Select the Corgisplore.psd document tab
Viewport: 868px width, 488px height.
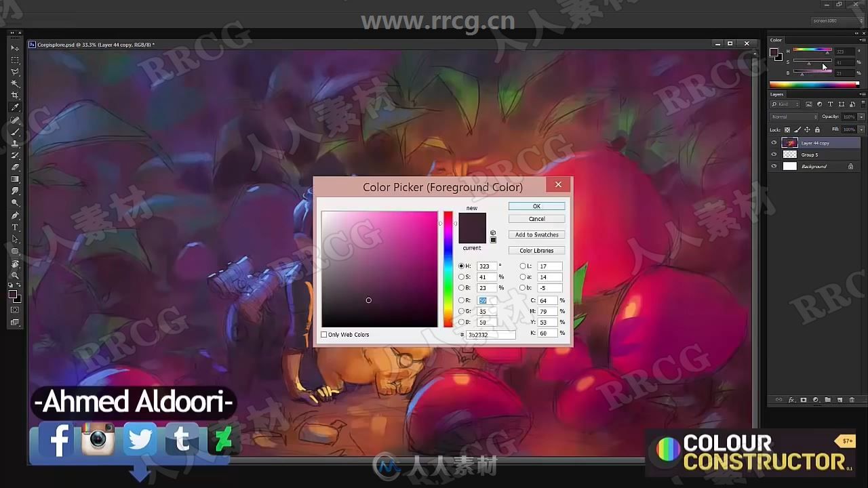point(96,45)
